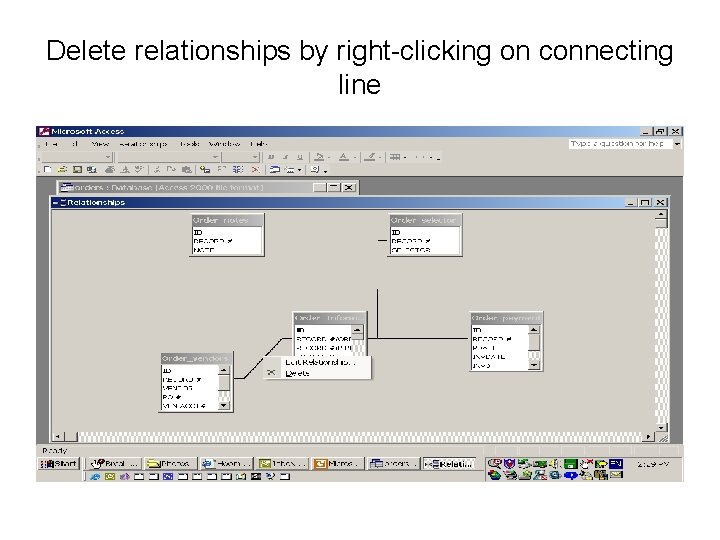Switch to the Inbox taskbar button
Screen dimensions: 720x540
283,464
